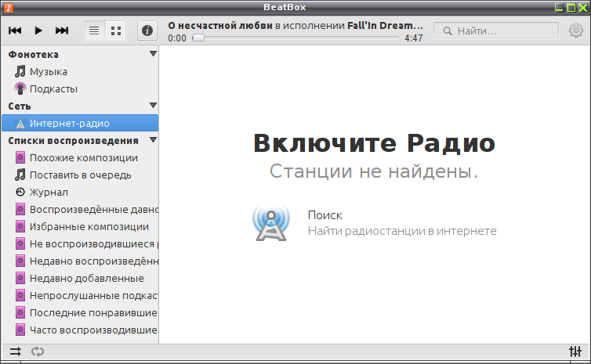
Task: Open the Часто воспроизводившиеся playlist
Action: coord(80,330)
